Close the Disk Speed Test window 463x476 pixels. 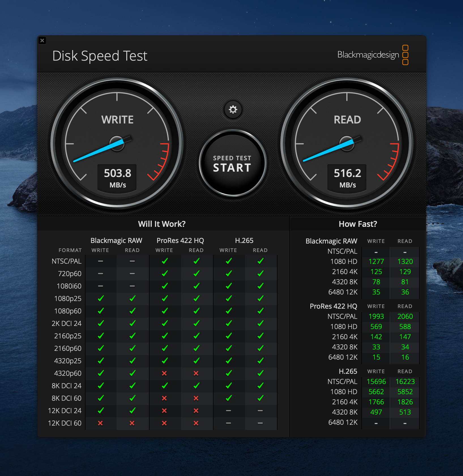(42, 40)
